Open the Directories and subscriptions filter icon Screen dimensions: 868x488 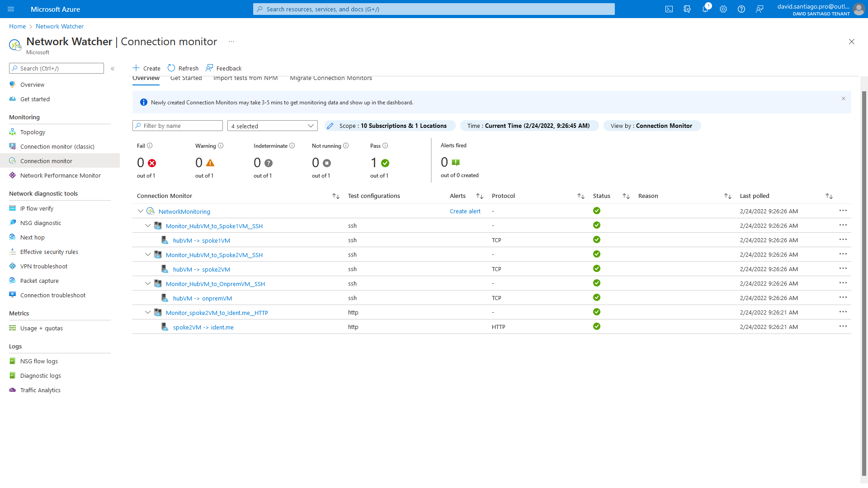point(687,9)
